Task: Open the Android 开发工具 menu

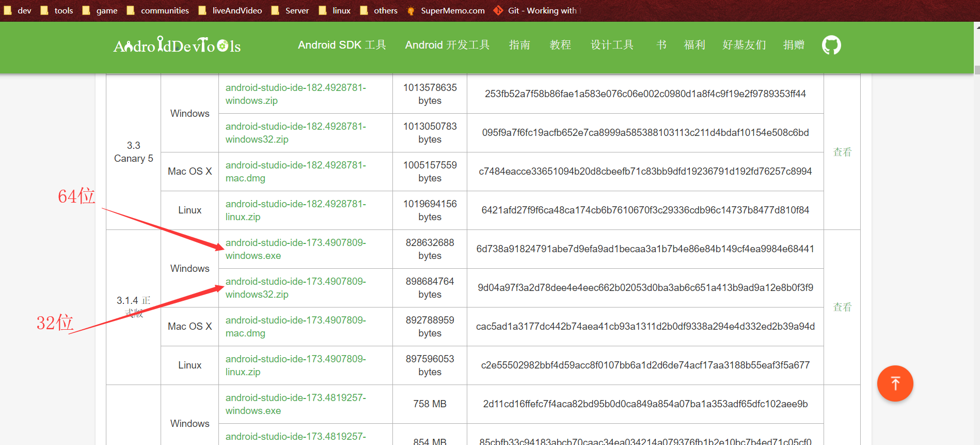Action: point(447,45)
